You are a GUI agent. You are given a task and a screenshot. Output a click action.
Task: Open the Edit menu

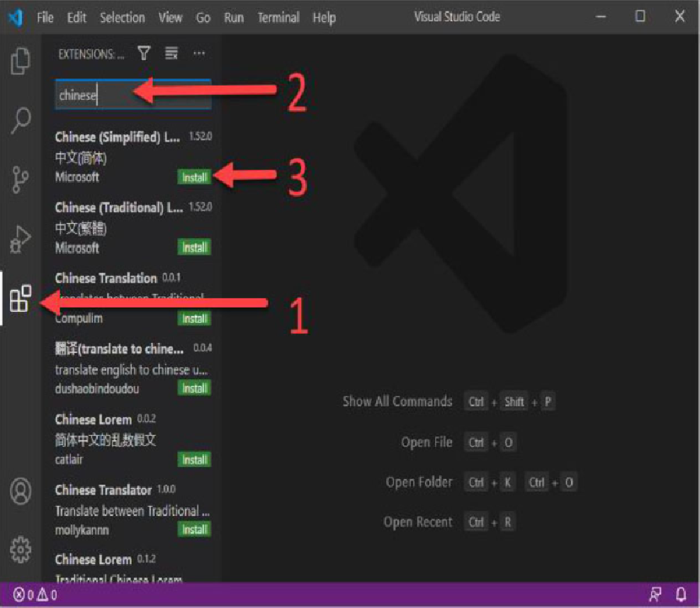pos(77,18)
